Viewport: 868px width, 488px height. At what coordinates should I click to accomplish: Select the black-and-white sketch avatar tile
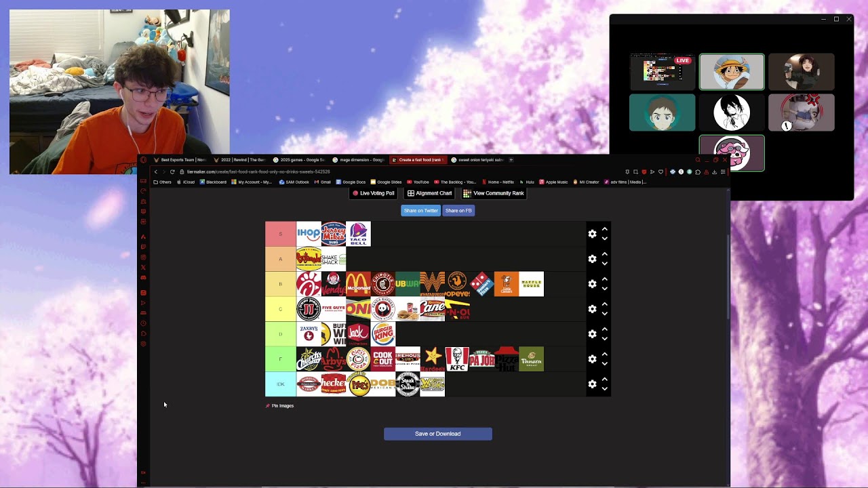pos(732,113)
